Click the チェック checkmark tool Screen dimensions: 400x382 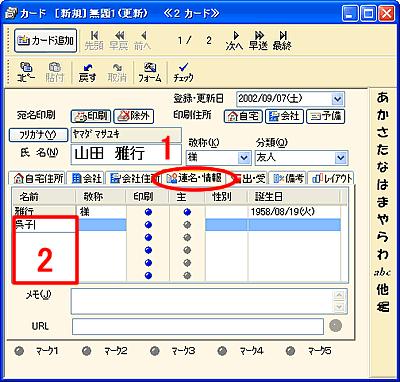click(x=183, y=72)
